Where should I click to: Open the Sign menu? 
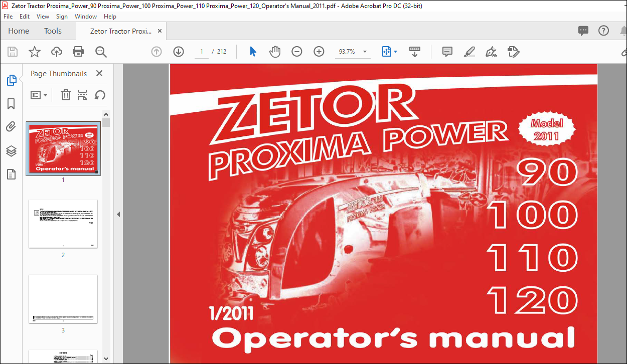click(x=62, y=17)
